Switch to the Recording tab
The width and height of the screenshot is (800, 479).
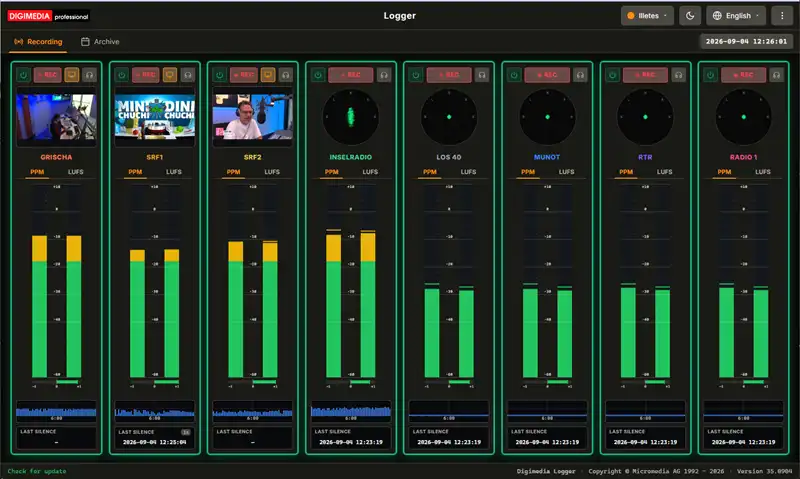pos(38,42)
